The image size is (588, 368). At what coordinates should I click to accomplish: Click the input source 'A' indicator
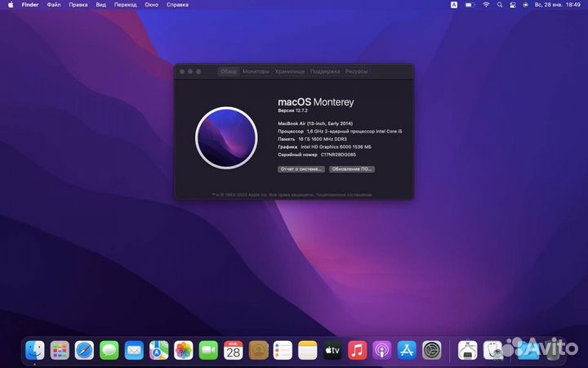(x=454, y=5)
